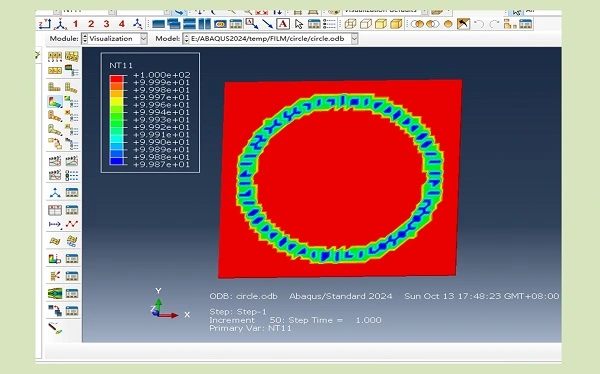Undo the last view change
The image size is (600, 374).
[x=479, y=24]
